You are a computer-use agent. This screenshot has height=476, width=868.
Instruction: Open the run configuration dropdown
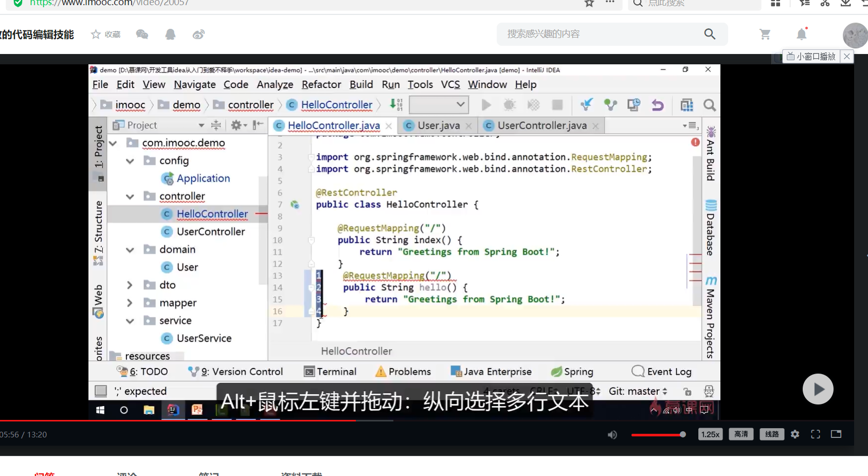[x=439, y=105]
